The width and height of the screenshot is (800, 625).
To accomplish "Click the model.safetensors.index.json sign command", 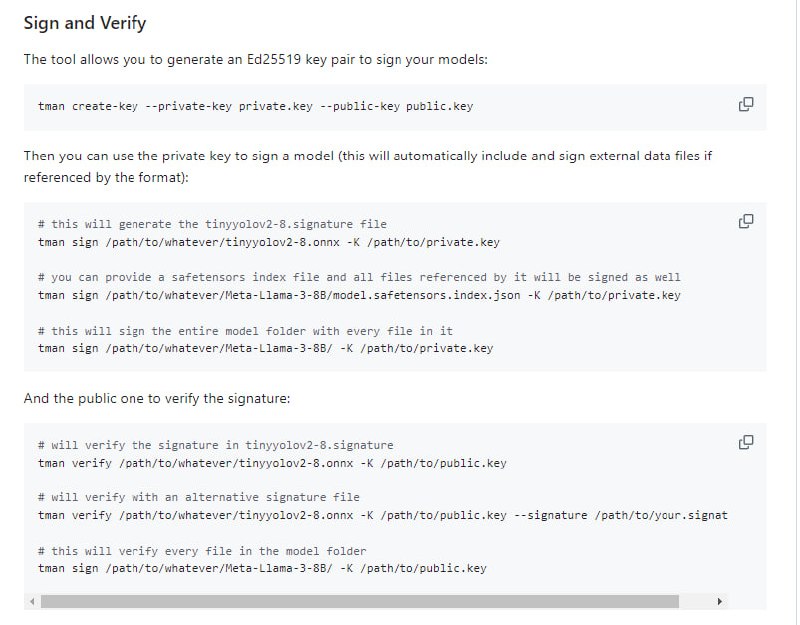I will [x=359, y=295].
